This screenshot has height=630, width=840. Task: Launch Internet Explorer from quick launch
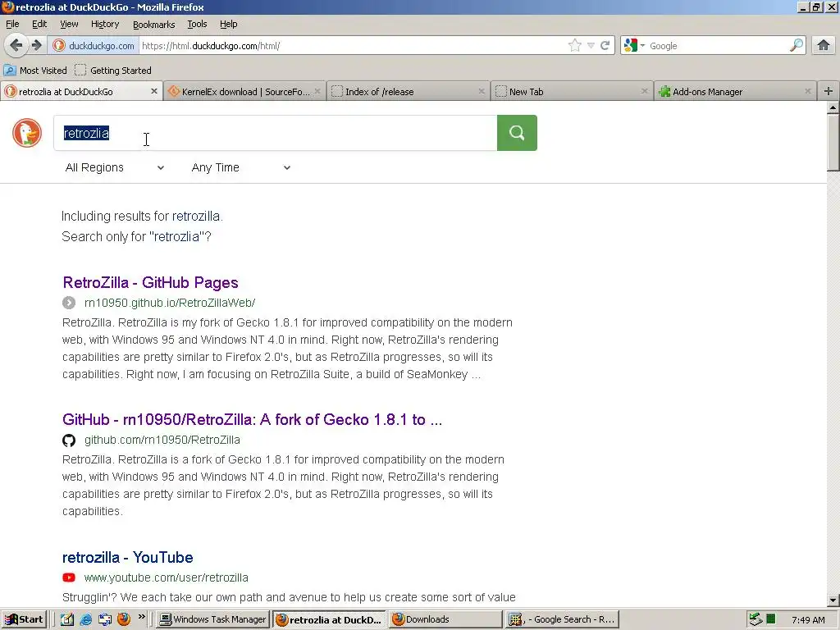coord(85,619)
